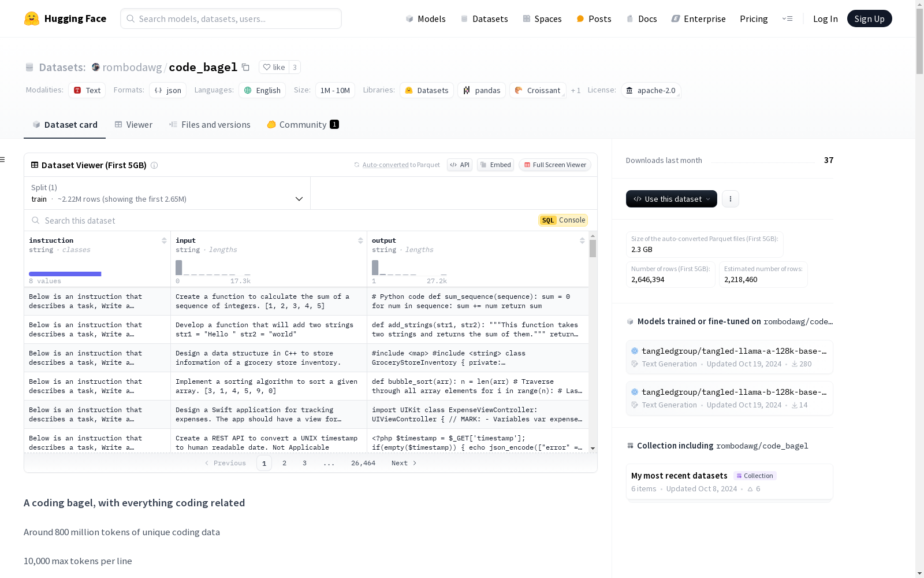Open Enterprise in the top navigation

[698, 18]
